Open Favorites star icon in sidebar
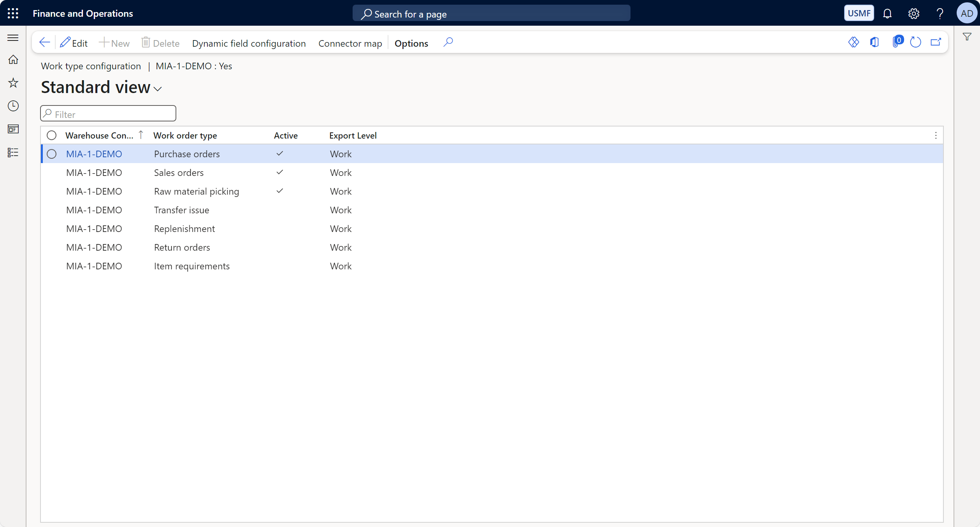This screenshot has width=980, height=527. coord(13,83)
